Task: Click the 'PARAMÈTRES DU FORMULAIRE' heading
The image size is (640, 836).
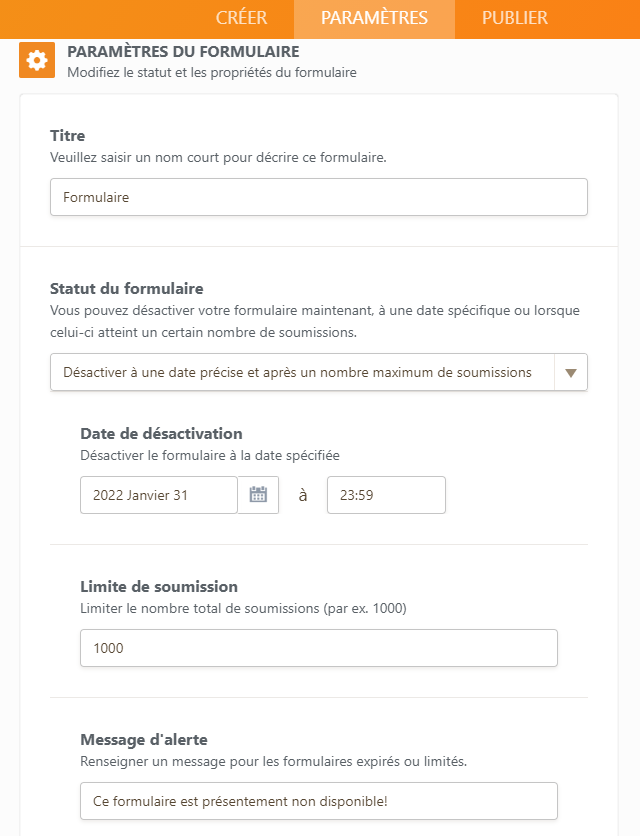Action: (x=183, y=51)
